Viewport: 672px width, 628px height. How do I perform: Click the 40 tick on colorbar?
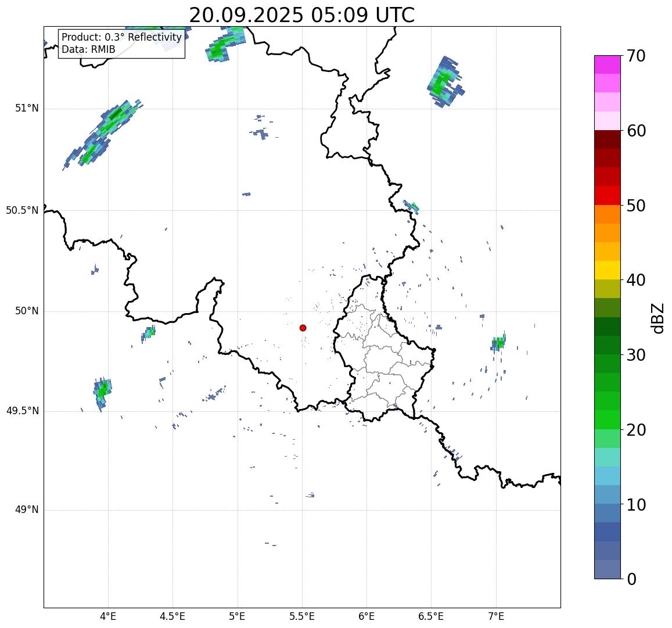coord(636,280)
